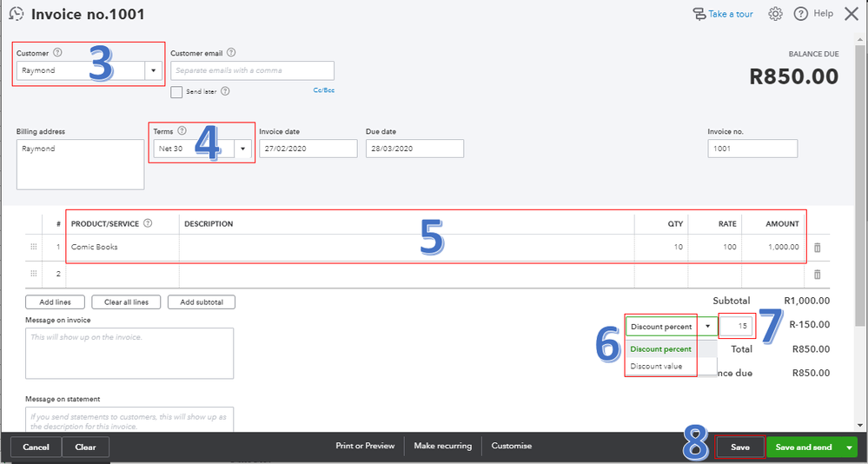
Task: Click the Invoice date field
Action: pos(308,149)
